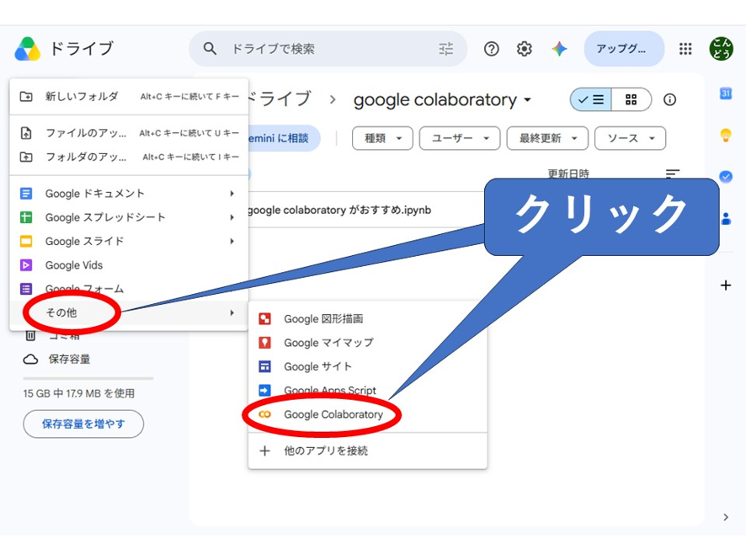Open the Help question mark icon
The width and height of the screenshot is (746, 560).
492,49
